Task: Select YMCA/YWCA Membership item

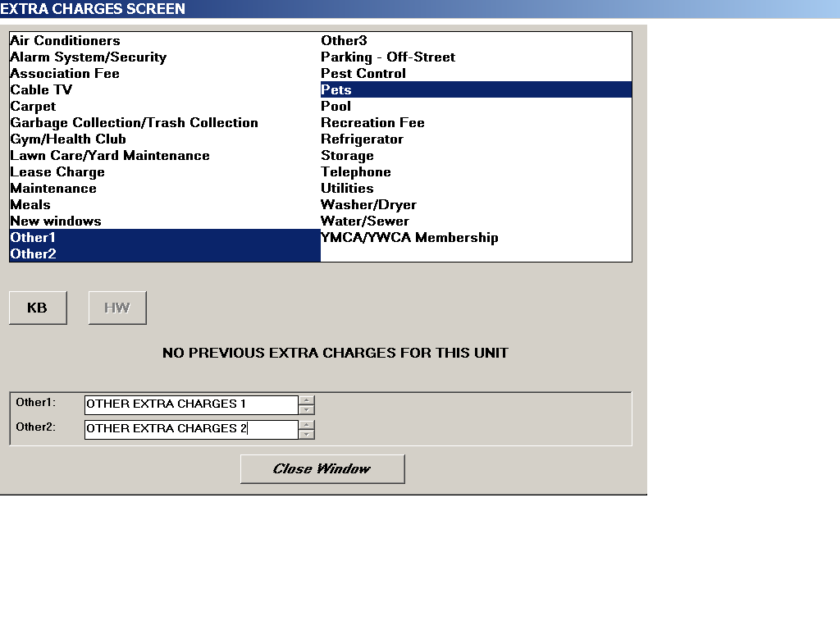Action: coord(409,238)
